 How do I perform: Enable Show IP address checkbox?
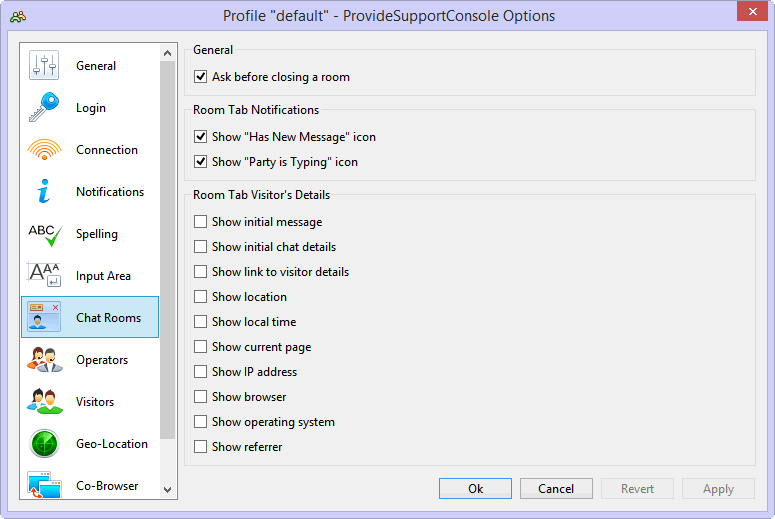tap(200, 371)
